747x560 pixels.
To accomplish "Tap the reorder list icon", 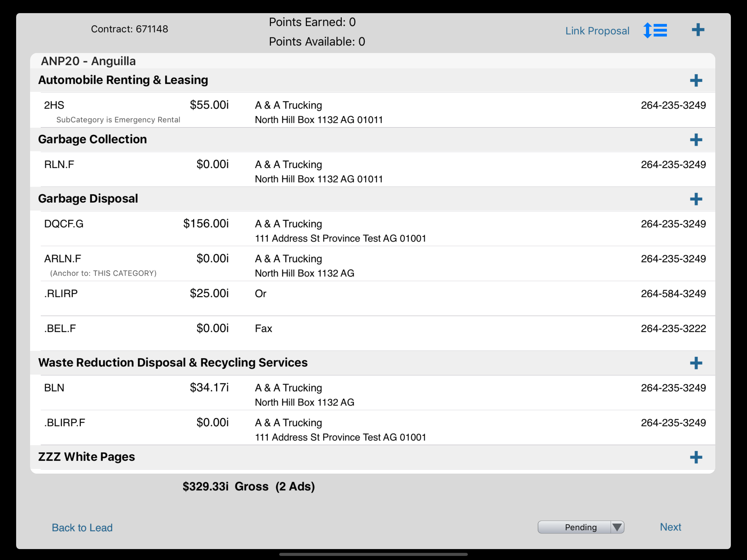I will click(655, 30).
